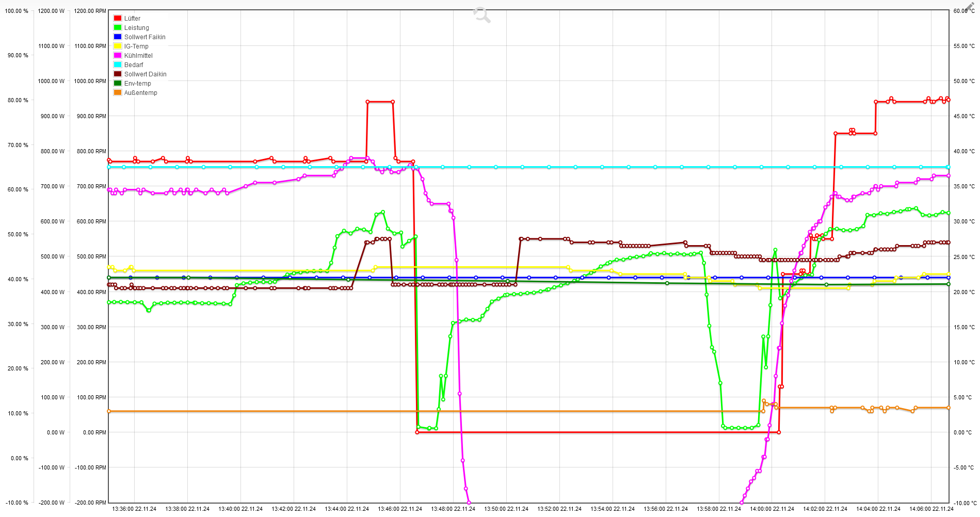Viewport: 980px width, 517px height.
Task: Toggle the Bedarf series label
Action: (x=134, y=64)
